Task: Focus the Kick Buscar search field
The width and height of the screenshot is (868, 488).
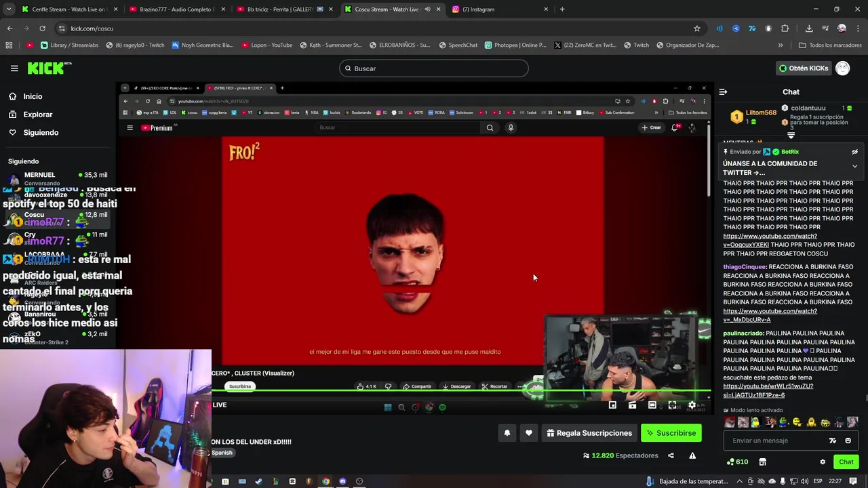Action: tap(434, 68)
